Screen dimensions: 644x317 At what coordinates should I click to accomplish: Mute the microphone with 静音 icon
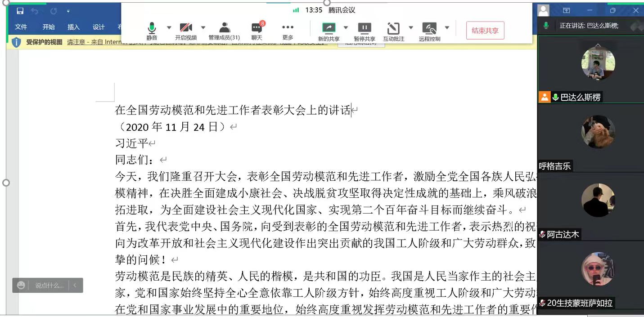coord(152,28)
